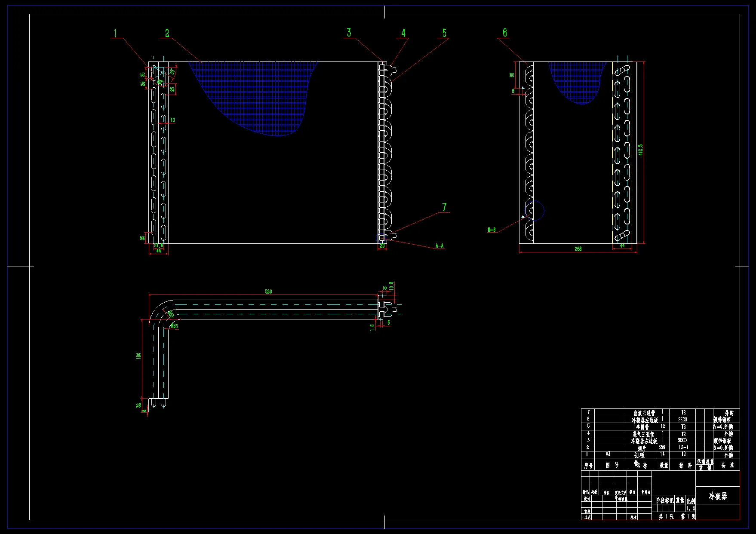
Task: Click the 分区 label in the revision block
Action: 606,493
